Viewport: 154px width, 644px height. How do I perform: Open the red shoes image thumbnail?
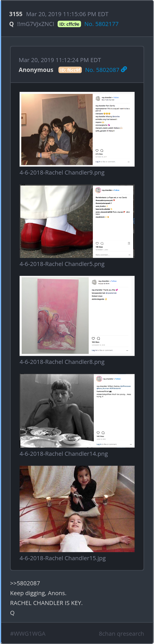pyautogui.click(x=77, y=221)
